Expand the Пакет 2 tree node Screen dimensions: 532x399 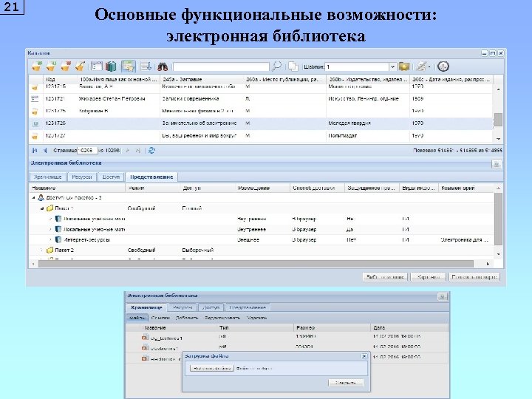(41, 250)
